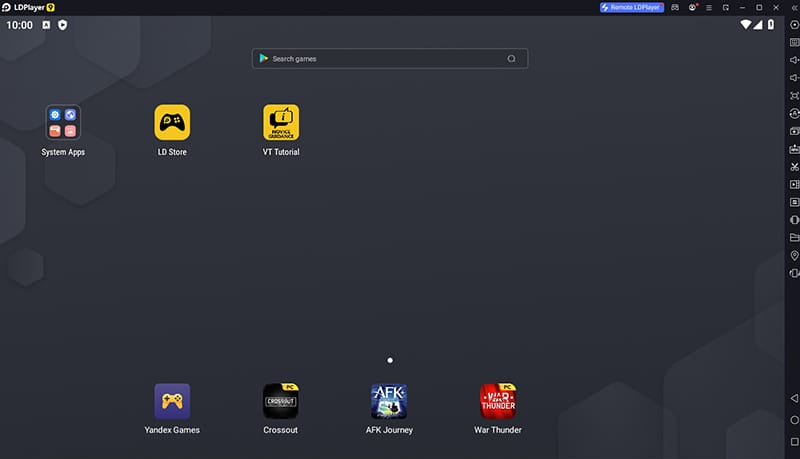Start the video recorder from the sidebar

(x=794, y=185)
